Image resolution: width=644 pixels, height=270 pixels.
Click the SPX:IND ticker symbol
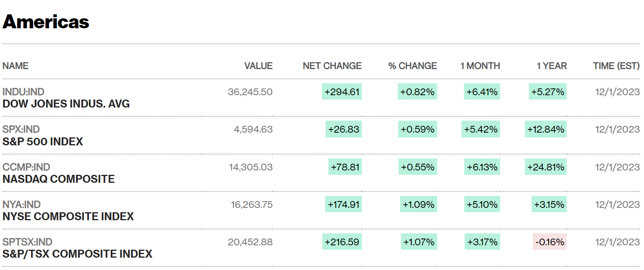[x=21, y=129]
